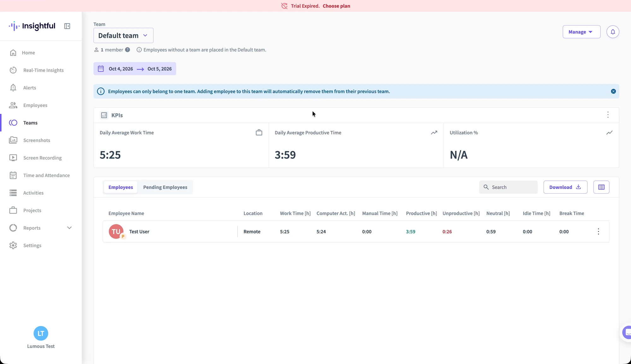631x364 pixels.
Task: Click the Trial Expired text
Action: (305, 6)
